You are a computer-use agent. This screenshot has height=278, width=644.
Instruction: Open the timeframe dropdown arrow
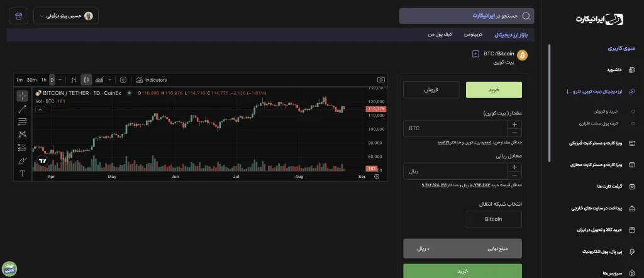60,80
